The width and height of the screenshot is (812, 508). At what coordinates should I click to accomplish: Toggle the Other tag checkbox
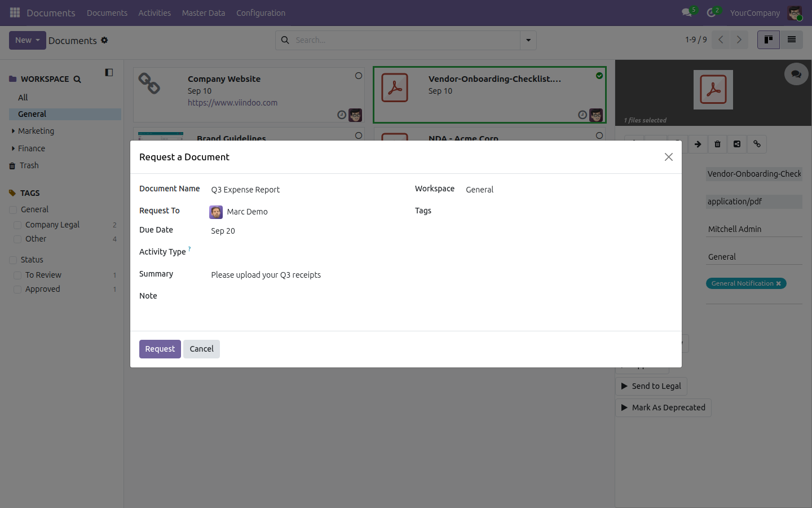pyautogui.click(x=17, y=239)
